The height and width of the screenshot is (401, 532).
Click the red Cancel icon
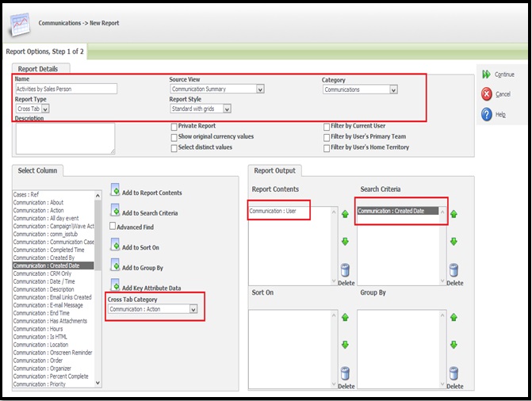(485, 94)
